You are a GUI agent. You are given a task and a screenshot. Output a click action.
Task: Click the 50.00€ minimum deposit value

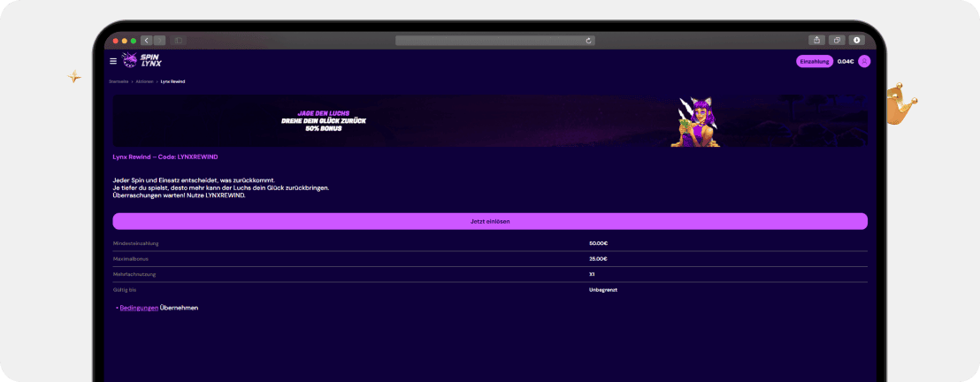[598, 243]
